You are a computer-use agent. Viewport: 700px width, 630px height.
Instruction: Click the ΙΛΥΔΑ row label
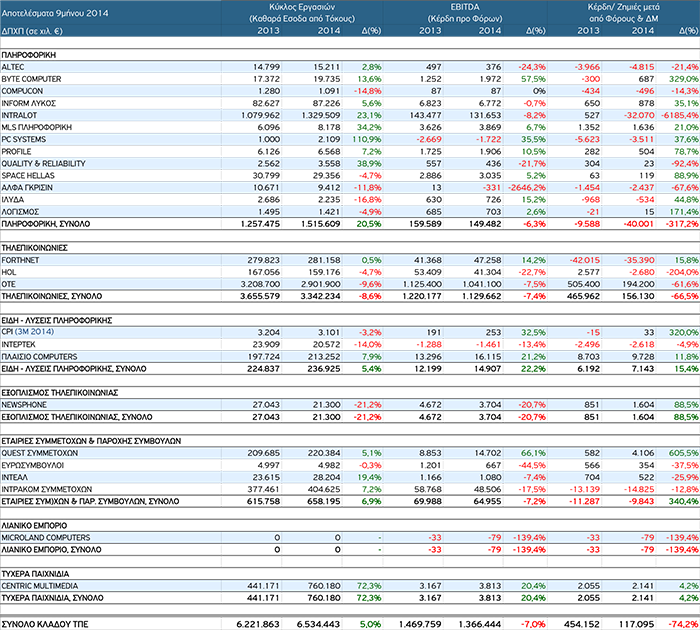pyautogui.click(x=13, y=200)
